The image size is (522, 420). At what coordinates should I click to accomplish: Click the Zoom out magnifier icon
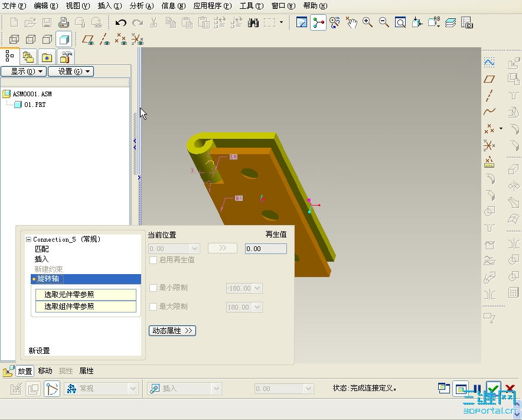[x=384, y=22]
